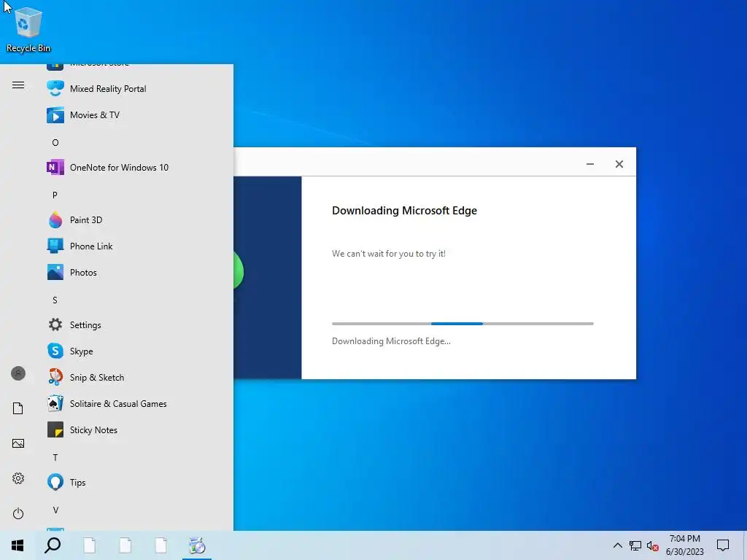The width and height of the screenshot is (747, 560).
Task: Click the 'Downloading Microsoft Edge' heading
Action: click(x=404, y=211)
